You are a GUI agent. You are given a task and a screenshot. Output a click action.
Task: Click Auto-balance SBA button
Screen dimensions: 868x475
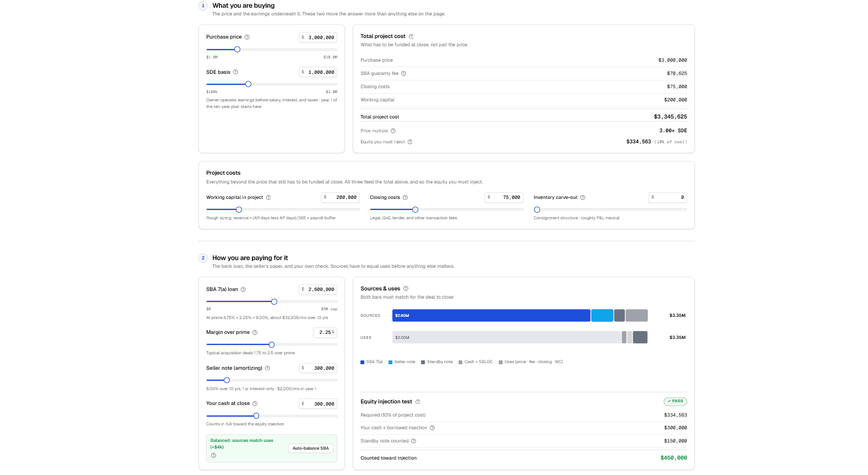coord(311,448)
